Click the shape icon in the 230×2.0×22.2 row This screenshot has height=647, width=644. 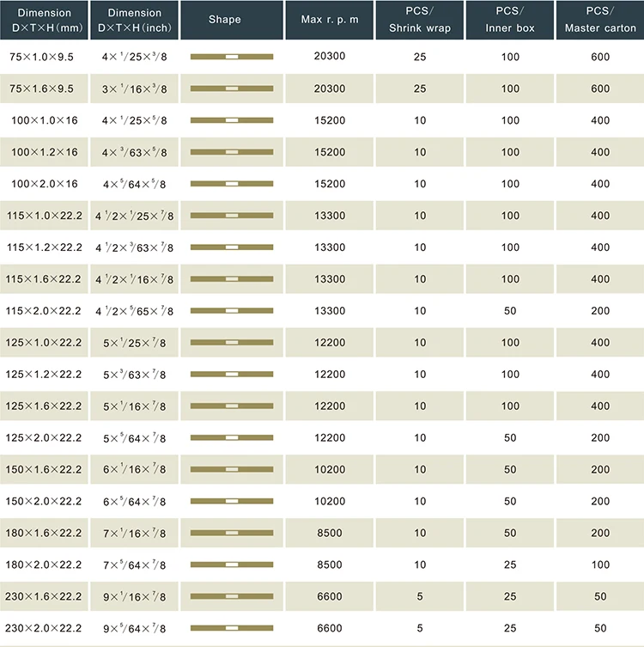[231, 628]
